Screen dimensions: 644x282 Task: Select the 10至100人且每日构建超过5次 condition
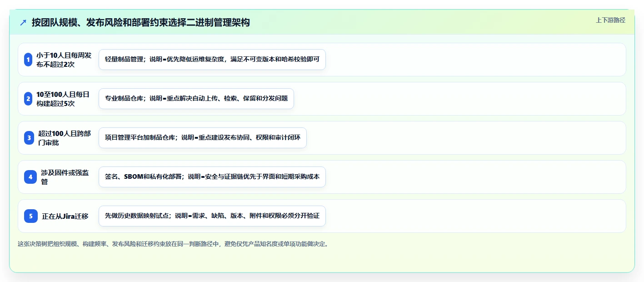click(63, 99)
